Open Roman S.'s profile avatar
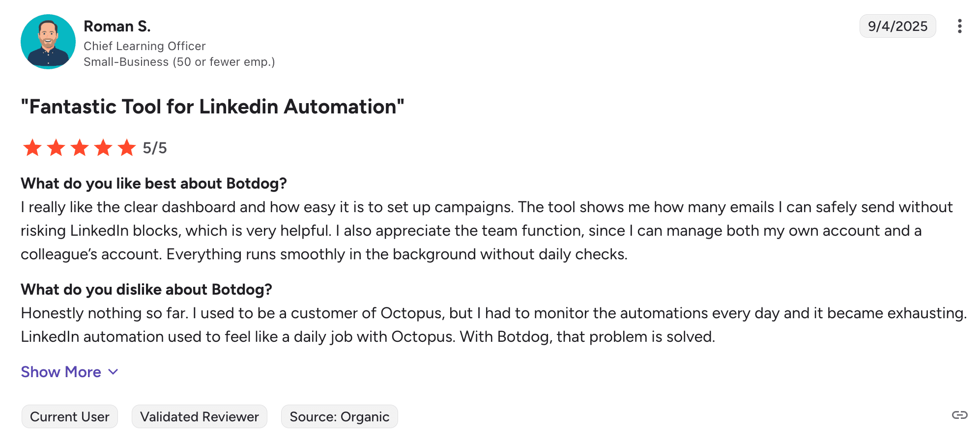Viewport: 980px width, 440px height. pos(48,42)
